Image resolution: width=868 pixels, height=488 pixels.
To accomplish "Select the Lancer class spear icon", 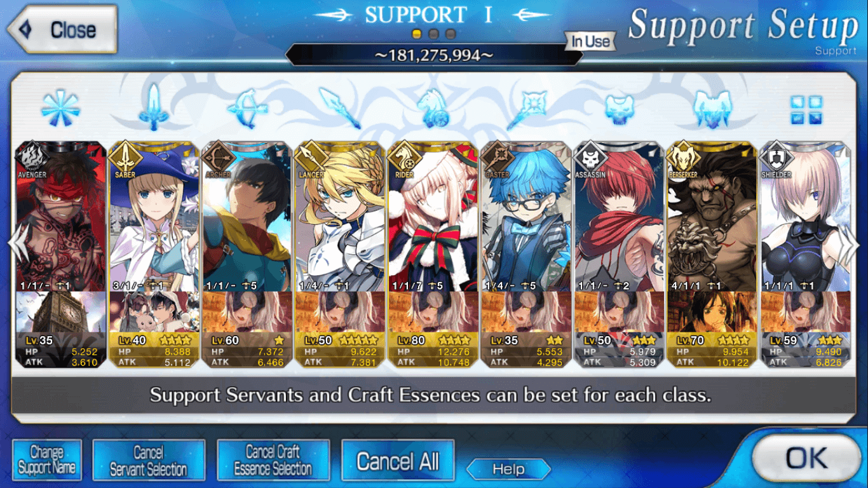I will tap(340, 108).
